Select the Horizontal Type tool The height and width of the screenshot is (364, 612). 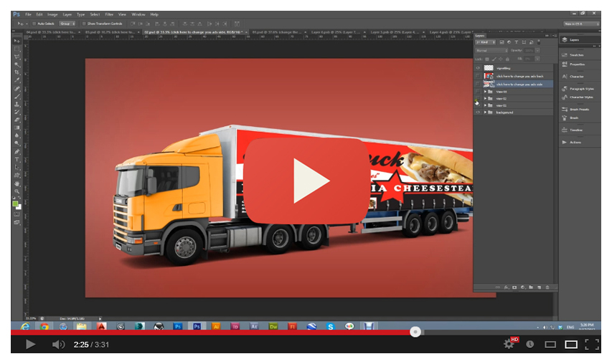[17, 159]
